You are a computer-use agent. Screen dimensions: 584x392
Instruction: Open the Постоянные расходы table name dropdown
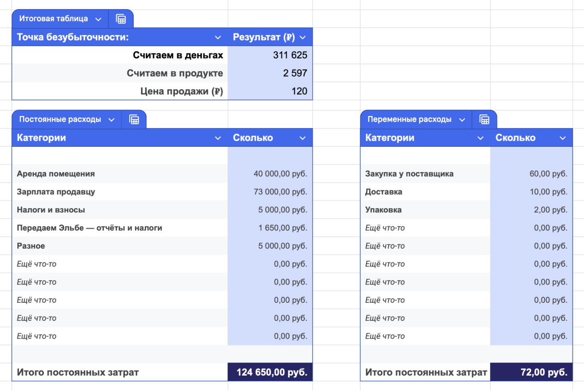(112, 120)
